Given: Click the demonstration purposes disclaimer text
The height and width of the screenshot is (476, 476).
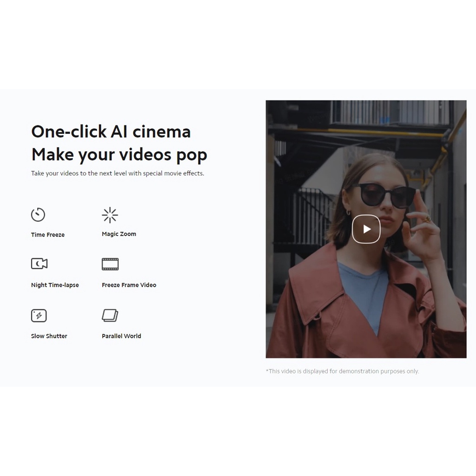Looking at the screenshot, I should click(x=342, y=371).
